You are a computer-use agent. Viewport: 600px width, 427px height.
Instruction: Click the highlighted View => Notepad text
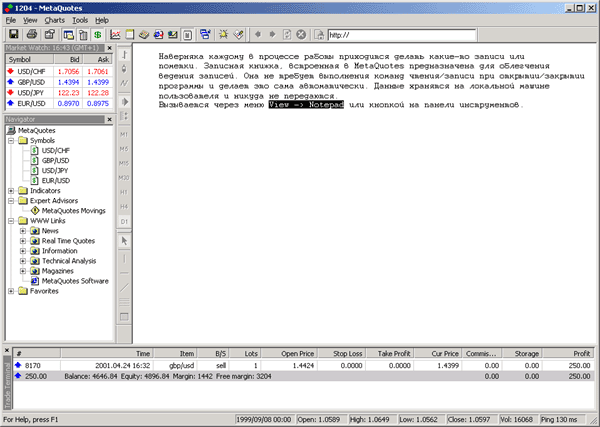[x=306, y=104]
